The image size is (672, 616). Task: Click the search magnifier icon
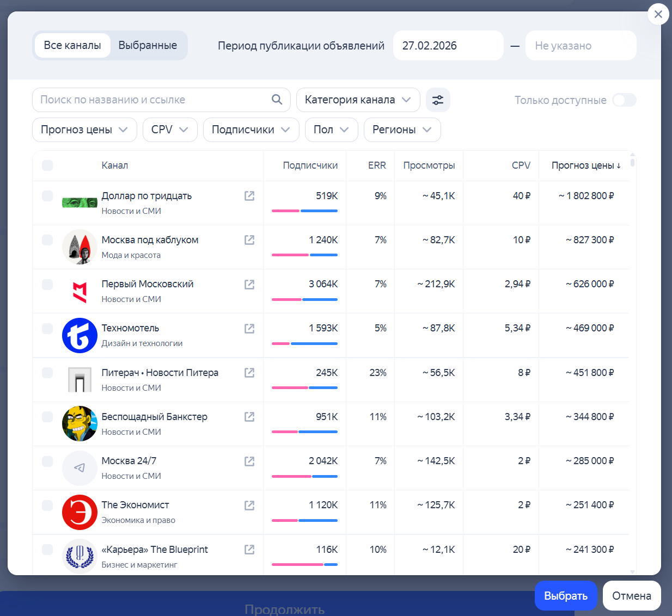[x=277, y=100]
